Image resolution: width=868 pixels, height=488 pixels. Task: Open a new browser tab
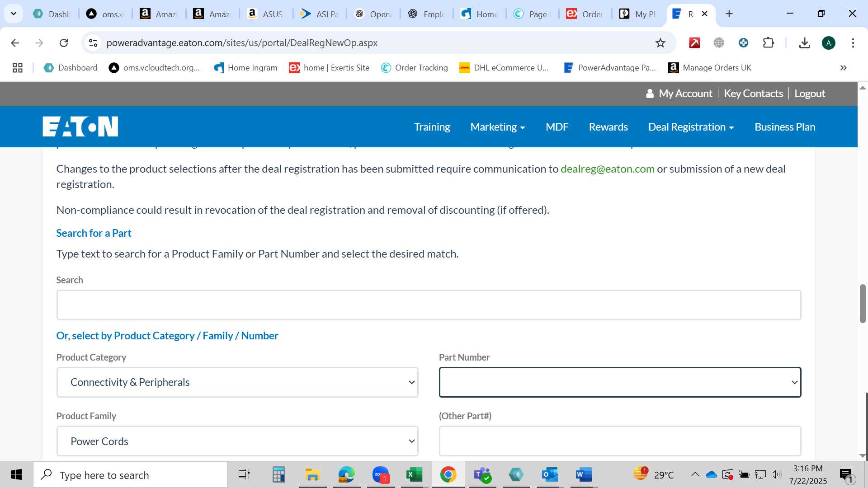point(729,14)
